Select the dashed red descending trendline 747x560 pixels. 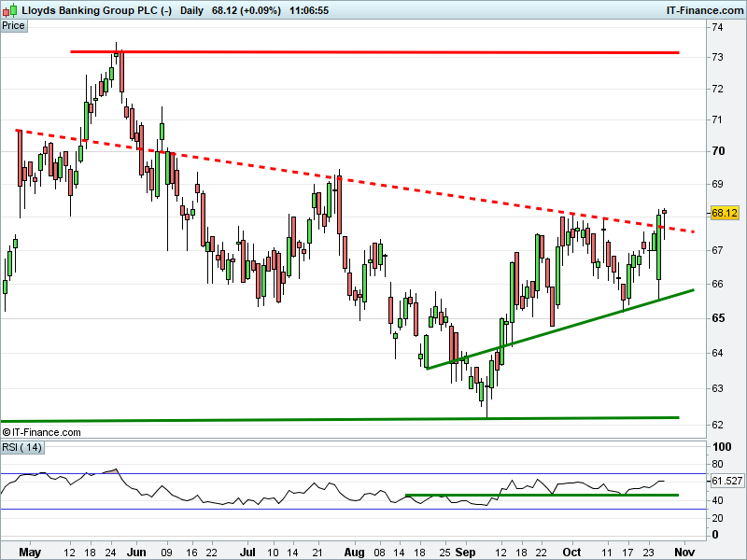click(x=355, y=181)
